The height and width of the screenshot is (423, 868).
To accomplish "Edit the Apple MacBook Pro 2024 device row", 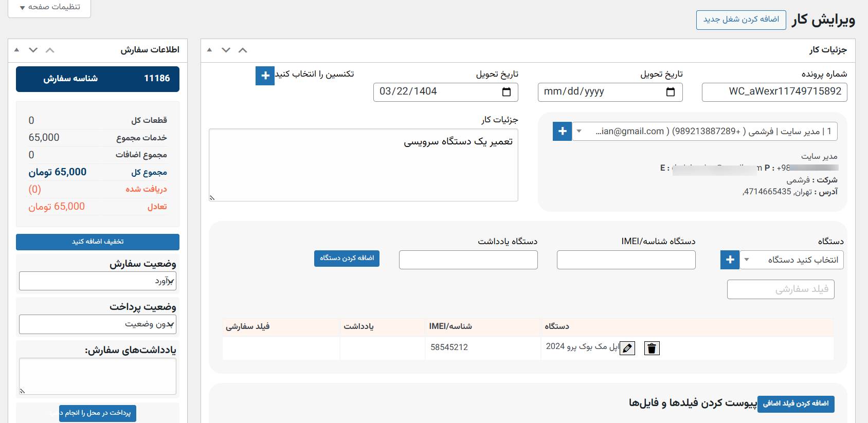I will (x=627, y=348).
